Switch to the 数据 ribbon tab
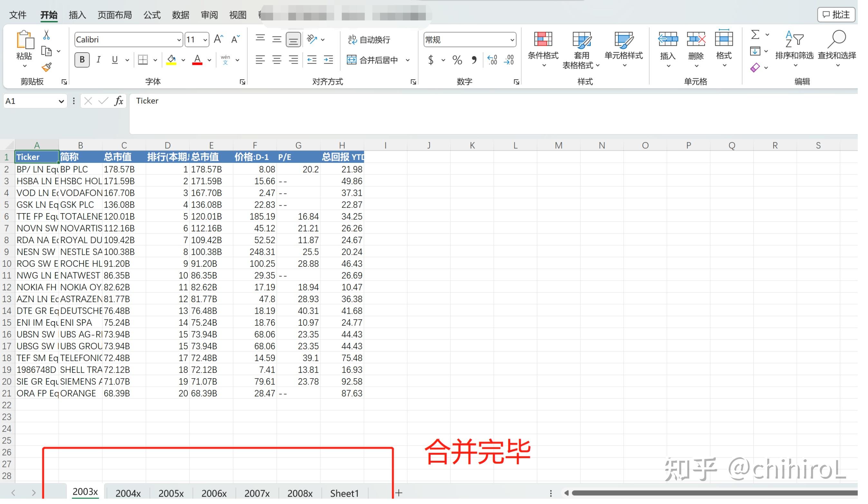Image resolution: width=868 pixels, height=504 pixels. [182, 15]
